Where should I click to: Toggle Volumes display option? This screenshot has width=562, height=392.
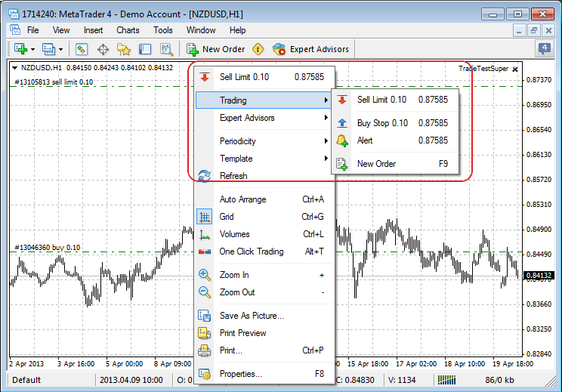click(264, 234)
